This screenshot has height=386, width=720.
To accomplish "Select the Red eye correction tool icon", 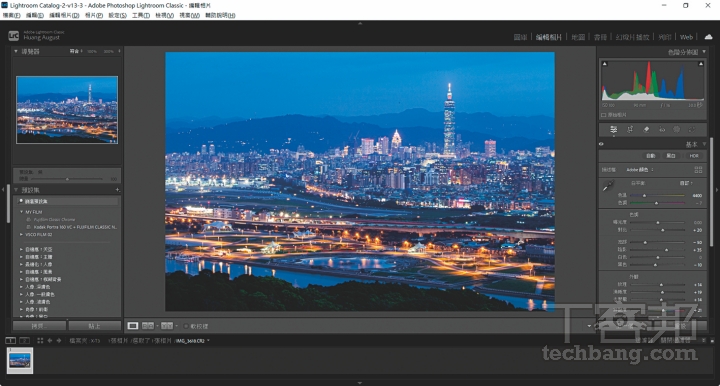I will pos(662,130).
